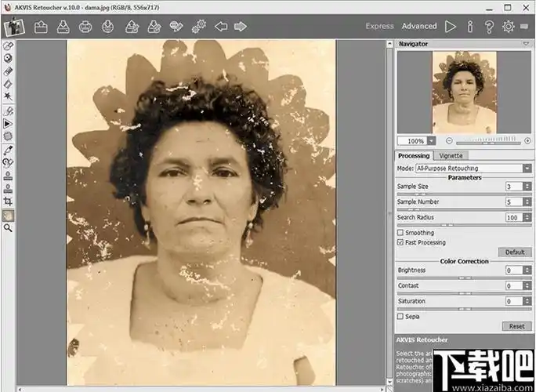The width and height of the screenshot is (536, 392).
Task: Collapse the Navigator panel arrow
Action: tap(526, 45)
